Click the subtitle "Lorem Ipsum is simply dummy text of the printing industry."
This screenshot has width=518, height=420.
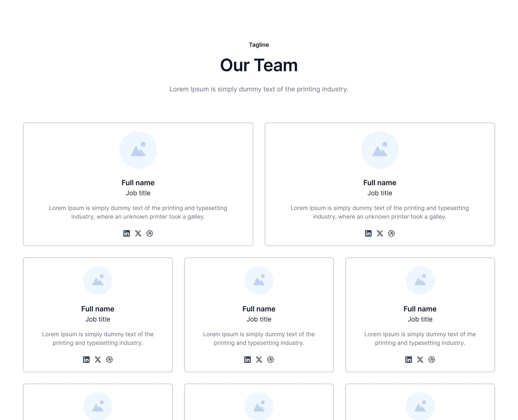[x=259, y=89]
